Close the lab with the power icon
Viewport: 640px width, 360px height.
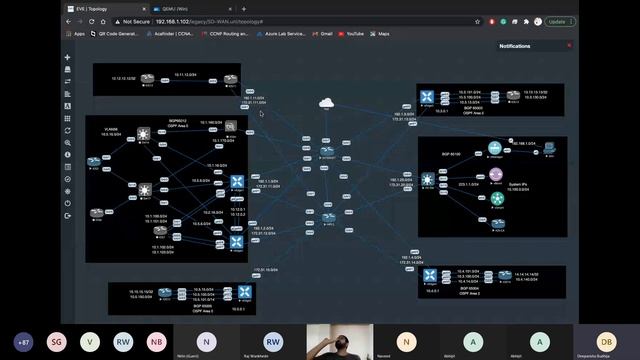pos(67,203)
